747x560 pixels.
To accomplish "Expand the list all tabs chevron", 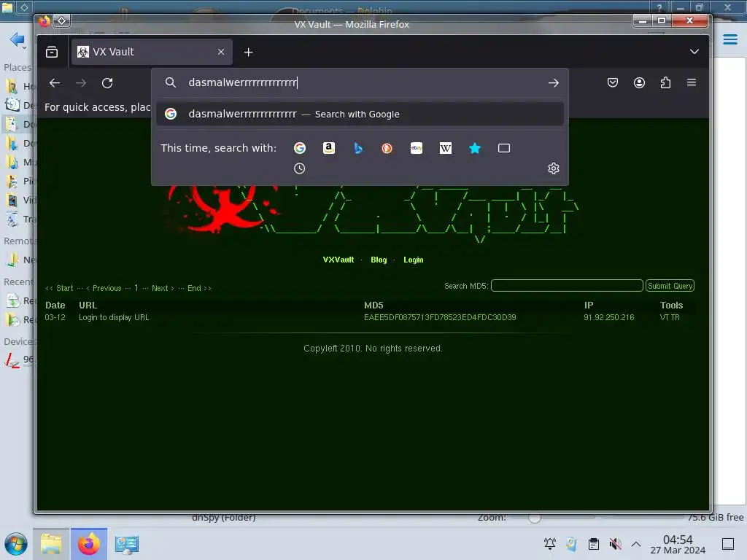I will point(694,52).
